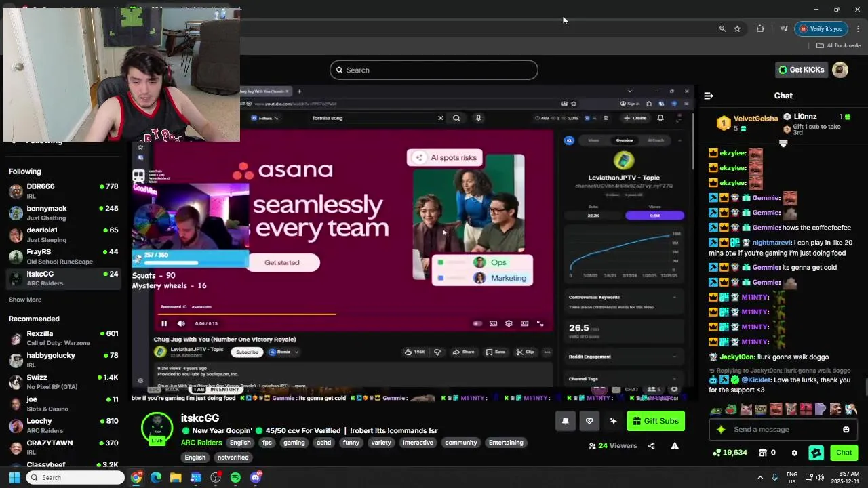868x488 pixels.
Task: Click the teal chat identity badge button
Action: pyautogui.click(x=816, y=453)
